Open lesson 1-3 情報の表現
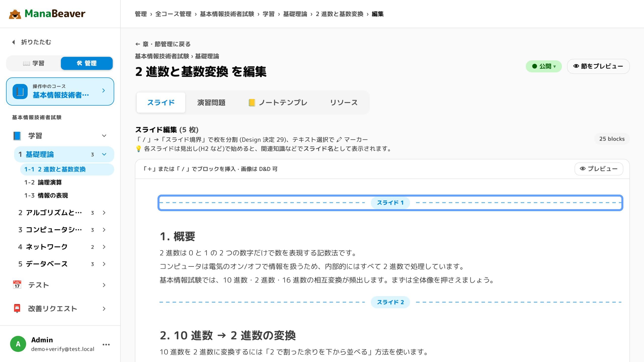644x362 pixels. (67, 195)
